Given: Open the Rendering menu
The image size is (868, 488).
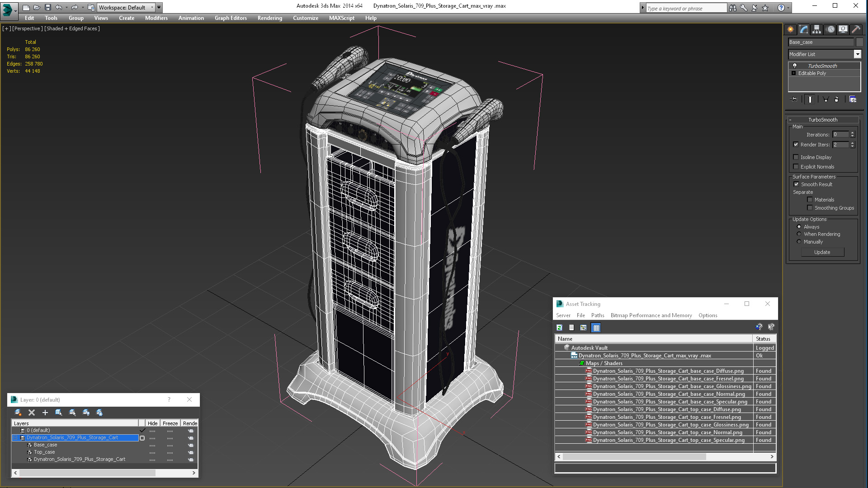Looking at the screenshot, I should (270, 18).
